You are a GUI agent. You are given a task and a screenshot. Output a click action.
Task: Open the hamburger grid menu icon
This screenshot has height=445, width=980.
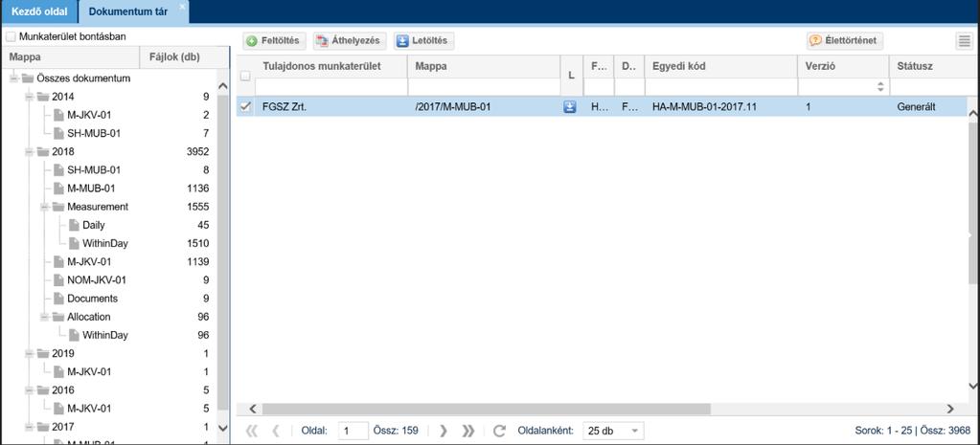pyautogui.click(x=965, y=42)
